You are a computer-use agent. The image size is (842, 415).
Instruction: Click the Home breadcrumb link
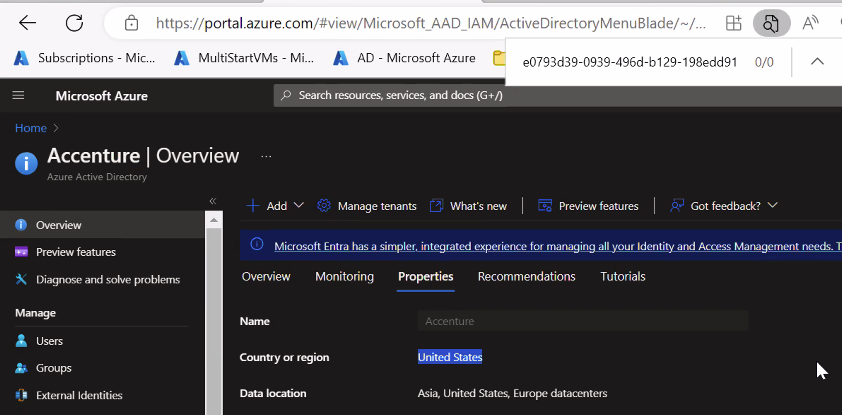click(30, 128)
